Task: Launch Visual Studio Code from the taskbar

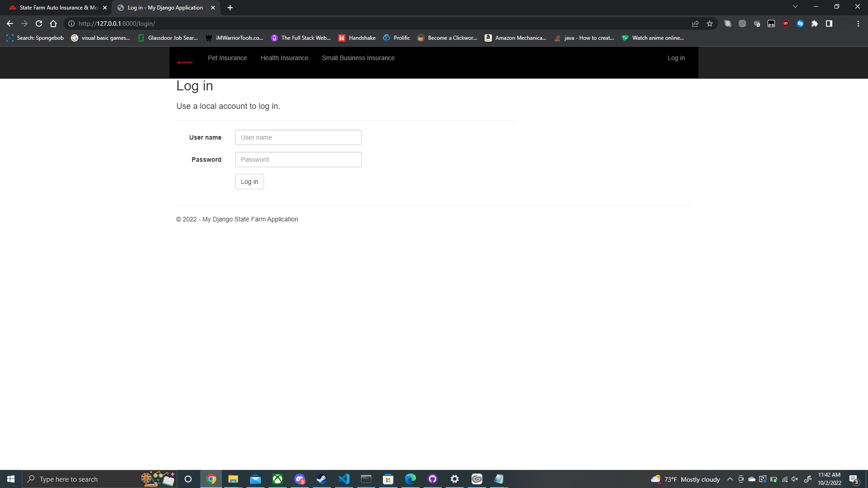Action: [344, 479]
